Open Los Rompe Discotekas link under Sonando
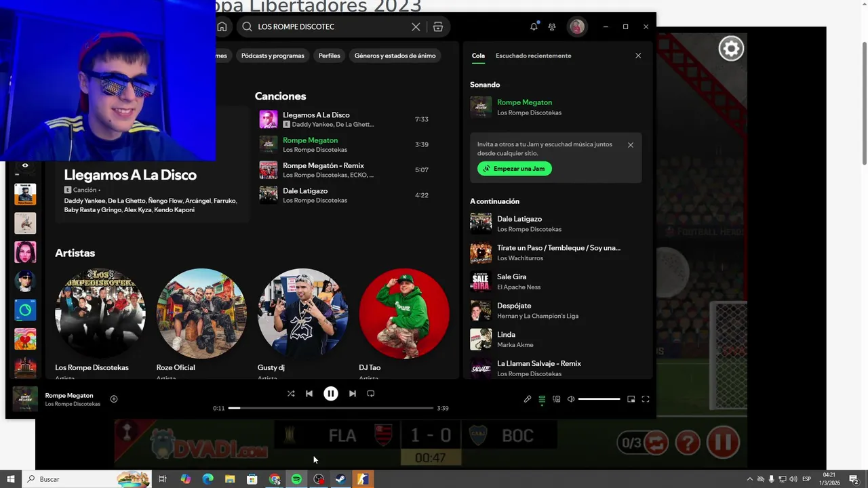The image size is (868, 488). (x=529, y=113)
